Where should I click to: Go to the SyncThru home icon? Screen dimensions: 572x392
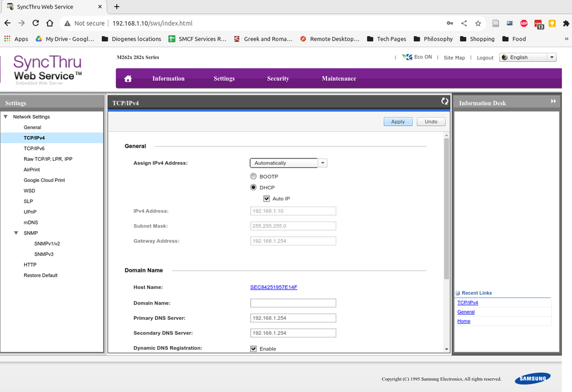tap(128, 78)
